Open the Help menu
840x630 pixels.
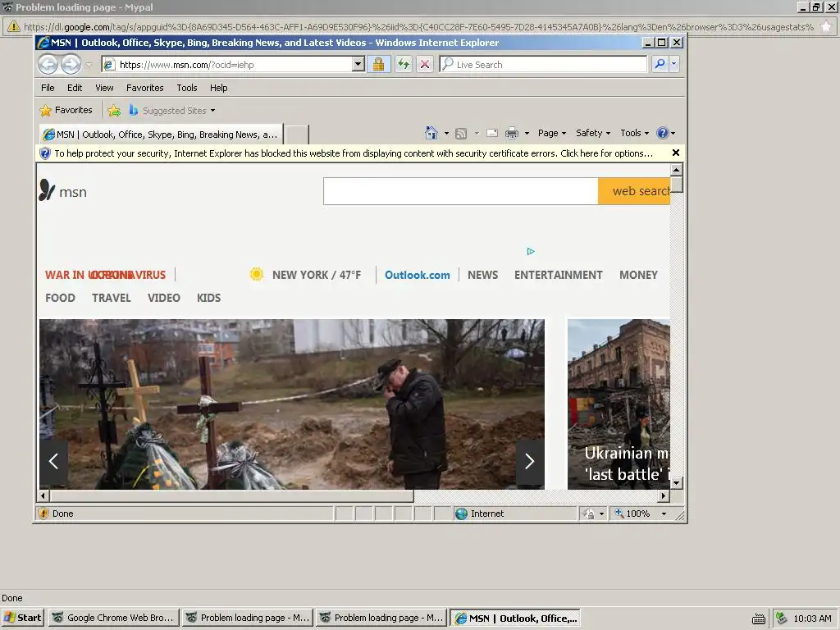pos(218,88)
